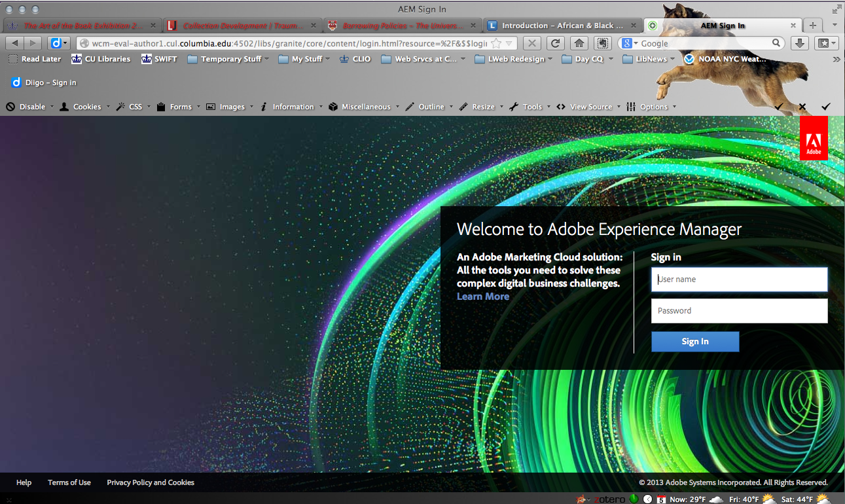Stop loading with the X button
This screenshot has width=845, height=504.
532,43
